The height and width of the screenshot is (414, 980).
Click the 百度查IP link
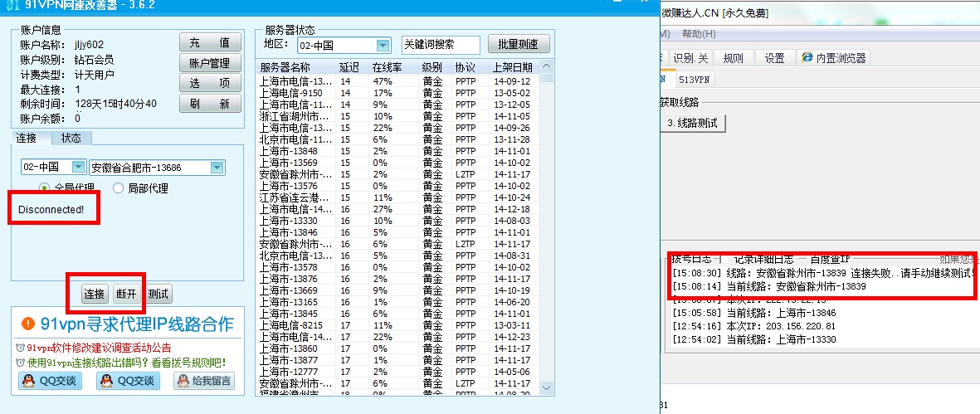(x=830, y=258)
